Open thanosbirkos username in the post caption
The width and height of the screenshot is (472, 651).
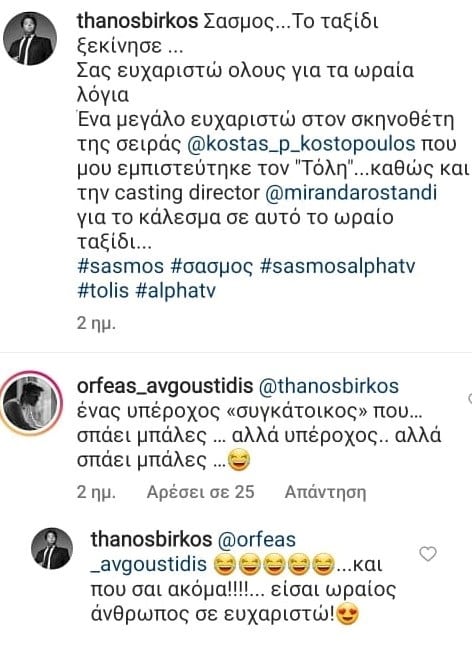137,21
